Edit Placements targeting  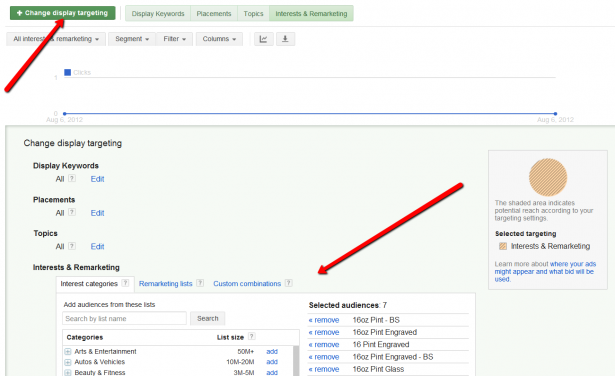coord(97,213)
